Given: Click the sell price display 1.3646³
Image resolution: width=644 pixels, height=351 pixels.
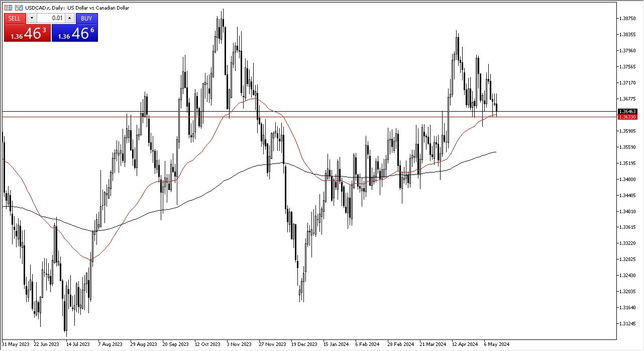Looking at the screenshot, I should pos(26,33).
